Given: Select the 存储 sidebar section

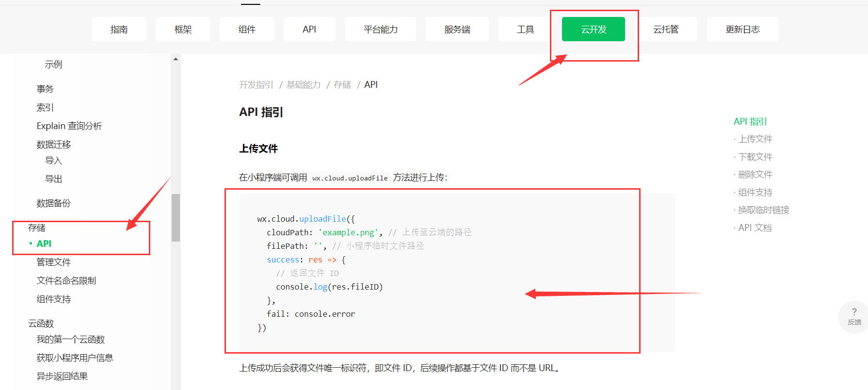Looking at the screenshot, I should pyautogui.click(x=37, y=227).
